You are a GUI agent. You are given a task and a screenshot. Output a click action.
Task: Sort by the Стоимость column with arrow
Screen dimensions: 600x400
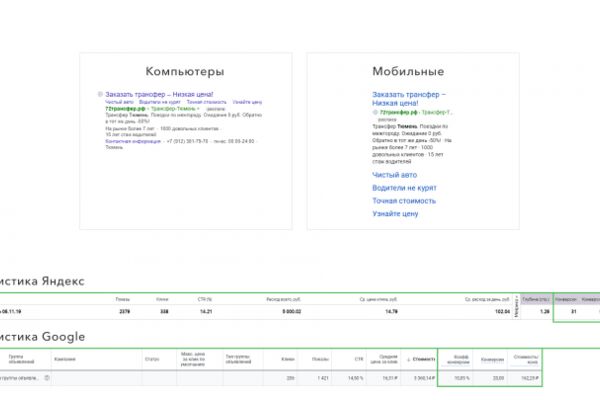coord(421,359)
